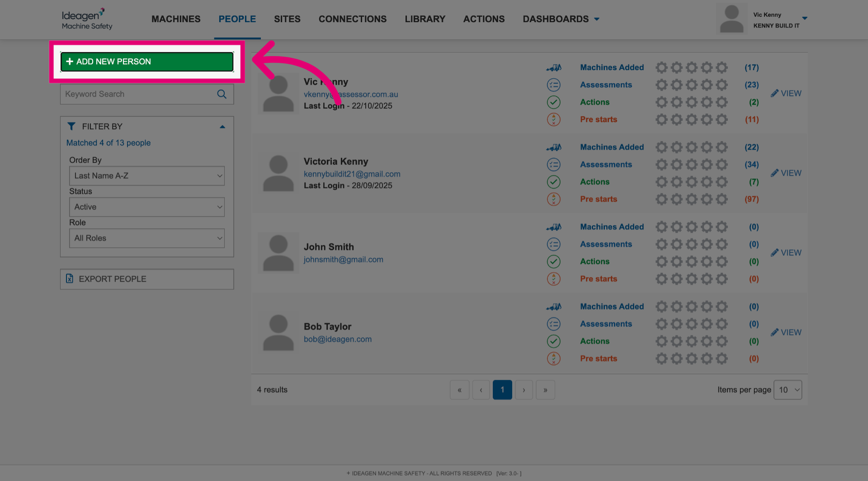The height and width of the screenshot is (481, 868).
Task: Click the pencil icon beside Bob Taylor's VIEW
Action: pyautogui.click(x=775, y=332)
